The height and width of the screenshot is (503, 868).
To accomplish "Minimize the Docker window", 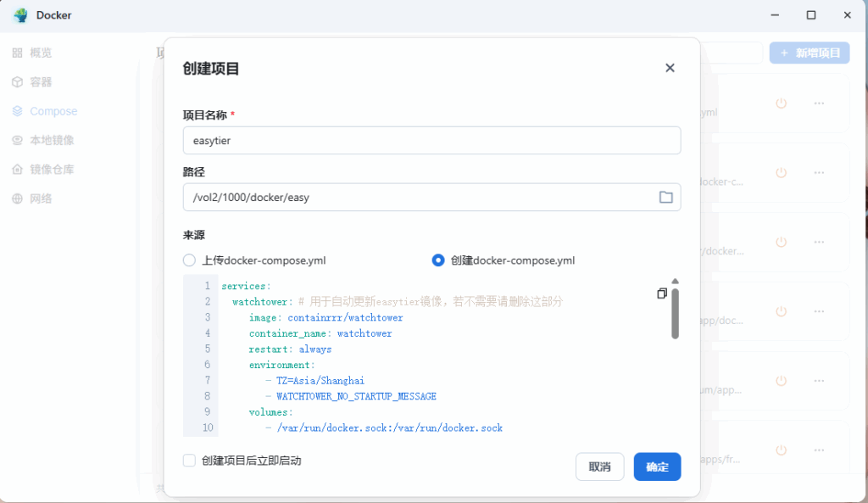I will coord(775,15).
